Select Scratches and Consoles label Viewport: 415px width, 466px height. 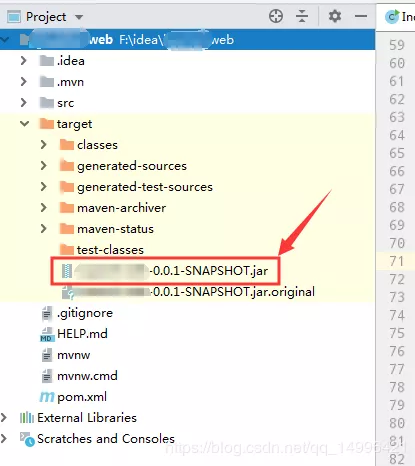(x=106, y=439)
